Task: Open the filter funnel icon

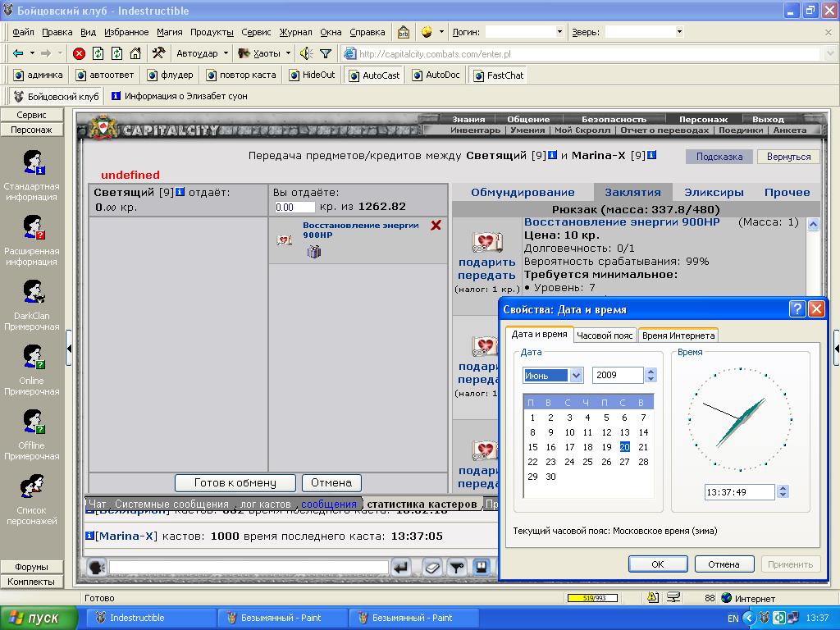Action: pyautogui.click(x=325, y=53)
